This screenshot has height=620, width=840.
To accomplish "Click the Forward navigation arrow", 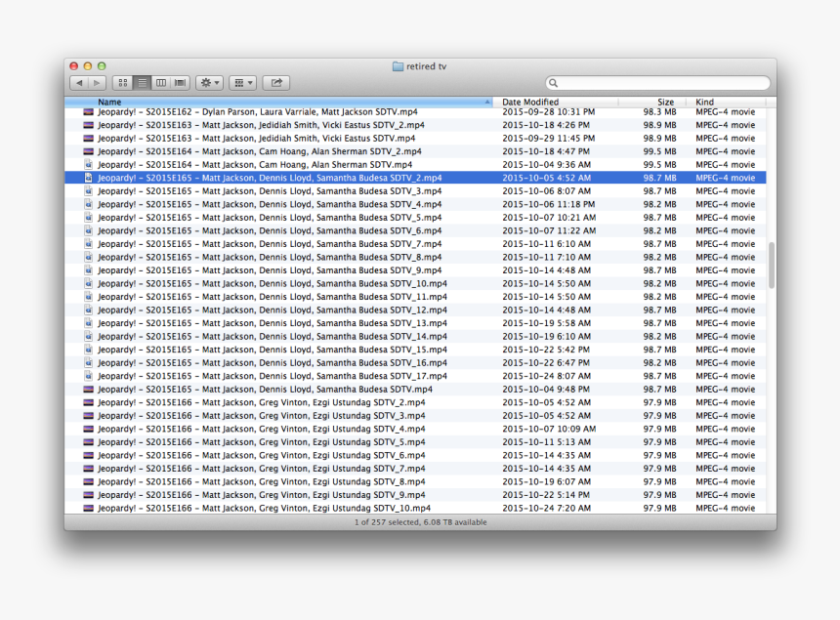I will click(96, 83).
